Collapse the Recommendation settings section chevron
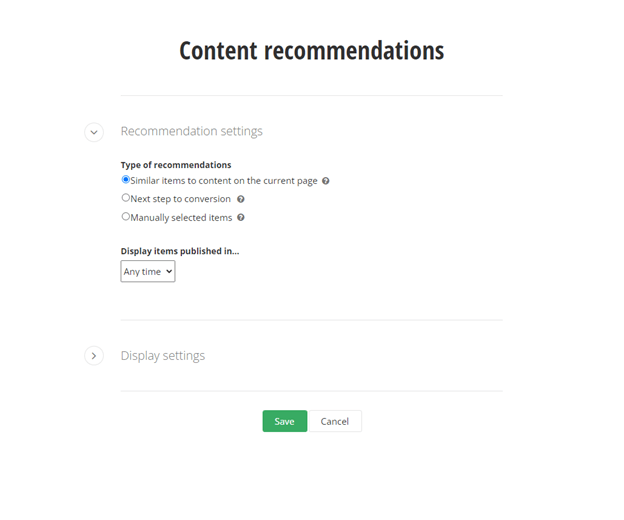 [94, 132]
